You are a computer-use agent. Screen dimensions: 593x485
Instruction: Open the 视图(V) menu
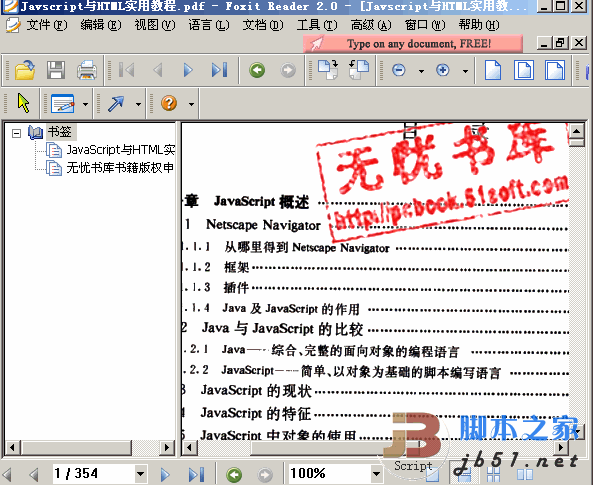point(155,25)
